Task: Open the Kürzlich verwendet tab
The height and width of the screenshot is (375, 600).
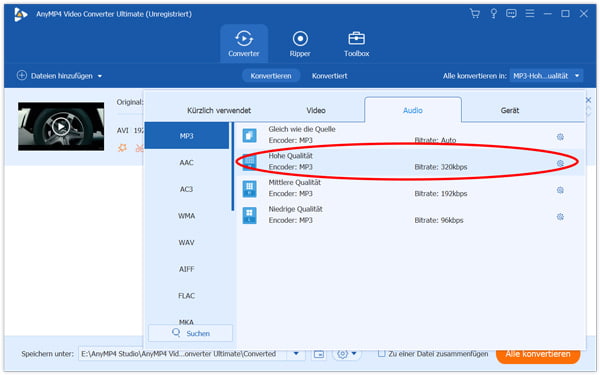Action: point(219,110)
